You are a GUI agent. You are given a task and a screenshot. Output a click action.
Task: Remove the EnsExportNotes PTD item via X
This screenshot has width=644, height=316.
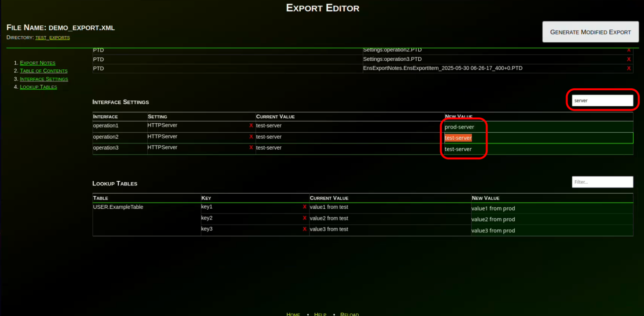tap(628, 69)
